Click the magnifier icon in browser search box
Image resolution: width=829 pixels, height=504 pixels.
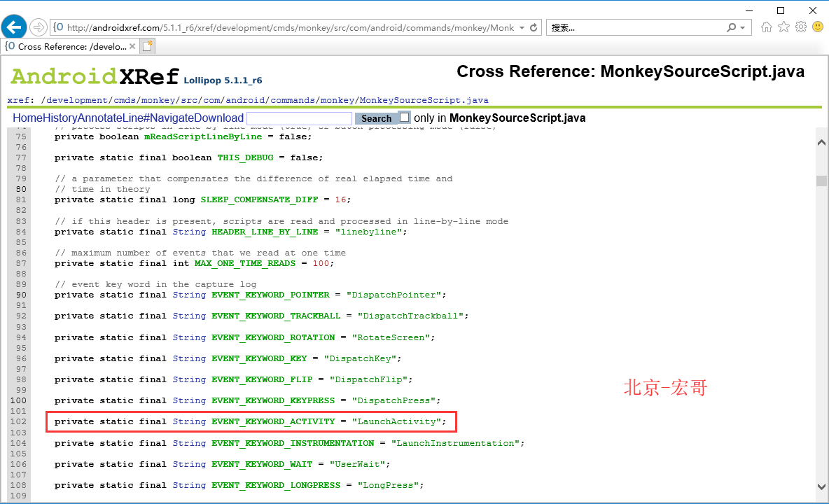(x=731, y=27)
